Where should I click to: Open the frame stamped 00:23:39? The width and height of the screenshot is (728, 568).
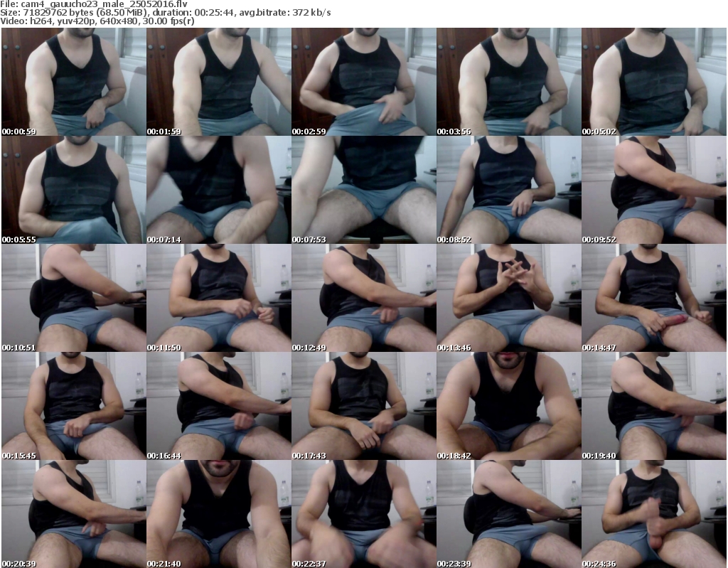(509, 514)
